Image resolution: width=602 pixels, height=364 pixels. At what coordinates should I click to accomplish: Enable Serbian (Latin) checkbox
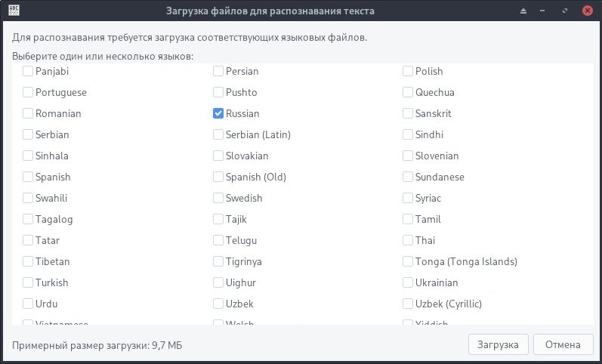coord(218,134)
